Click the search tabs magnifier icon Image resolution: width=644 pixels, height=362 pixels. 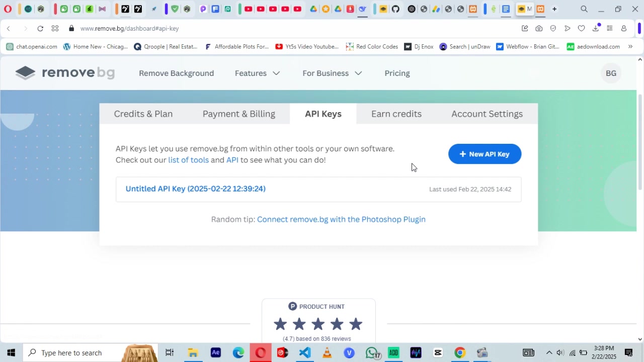tap(584, 9)
